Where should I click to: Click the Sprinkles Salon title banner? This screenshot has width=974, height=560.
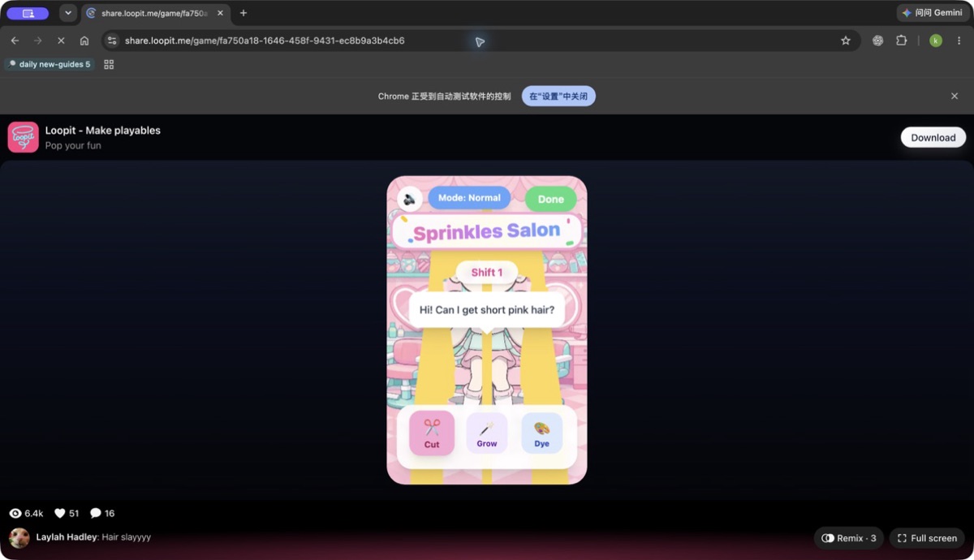click(x=487, y=231)
